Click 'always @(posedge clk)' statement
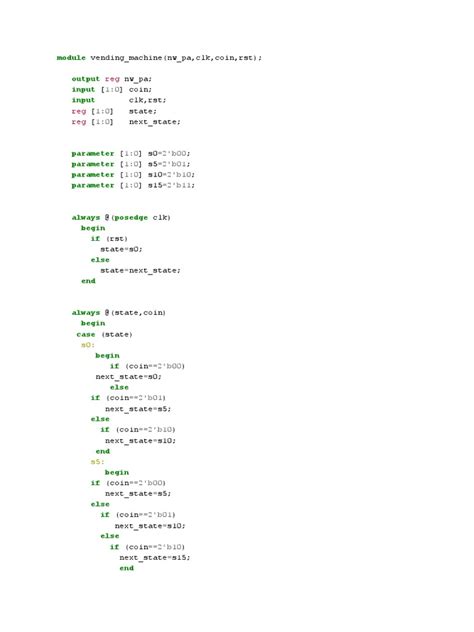 point(121,217)
